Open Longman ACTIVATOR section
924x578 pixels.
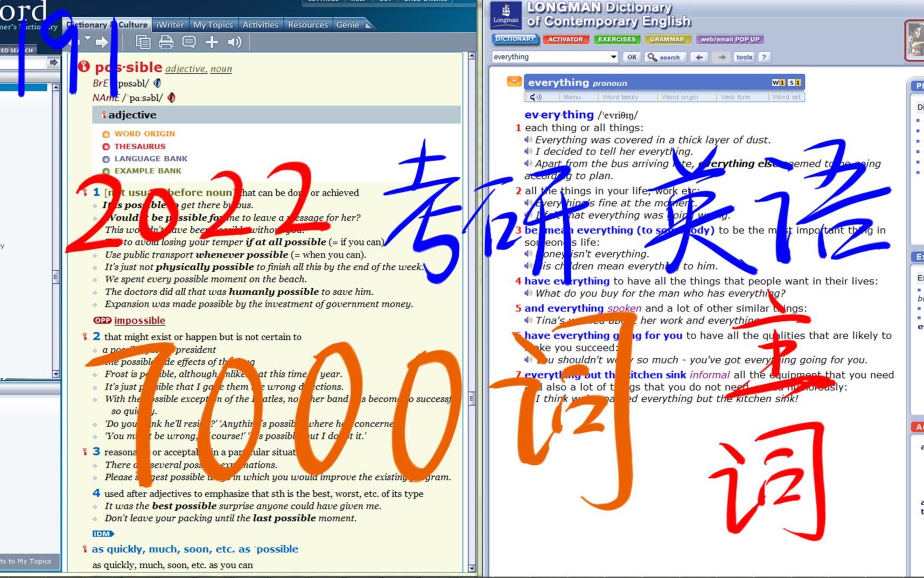click(x=565, y=39)
